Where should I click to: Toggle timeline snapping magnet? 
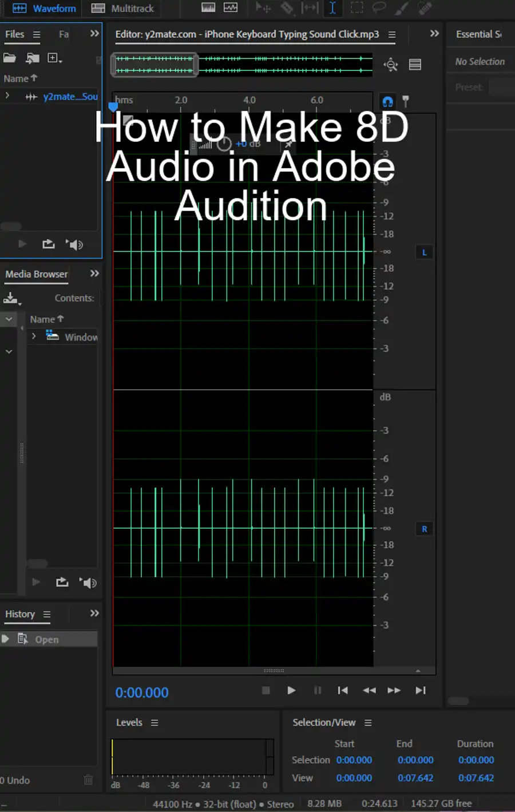(387, 102)
